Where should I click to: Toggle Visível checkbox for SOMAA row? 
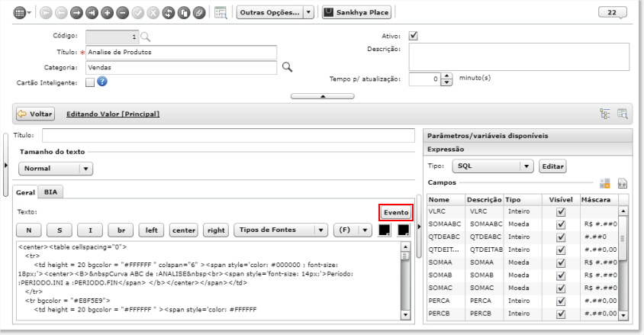tap(561, 263)
